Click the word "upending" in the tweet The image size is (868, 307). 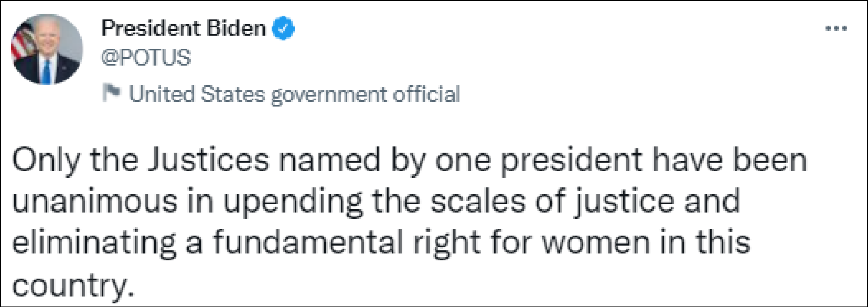click(x=293, y=203)
